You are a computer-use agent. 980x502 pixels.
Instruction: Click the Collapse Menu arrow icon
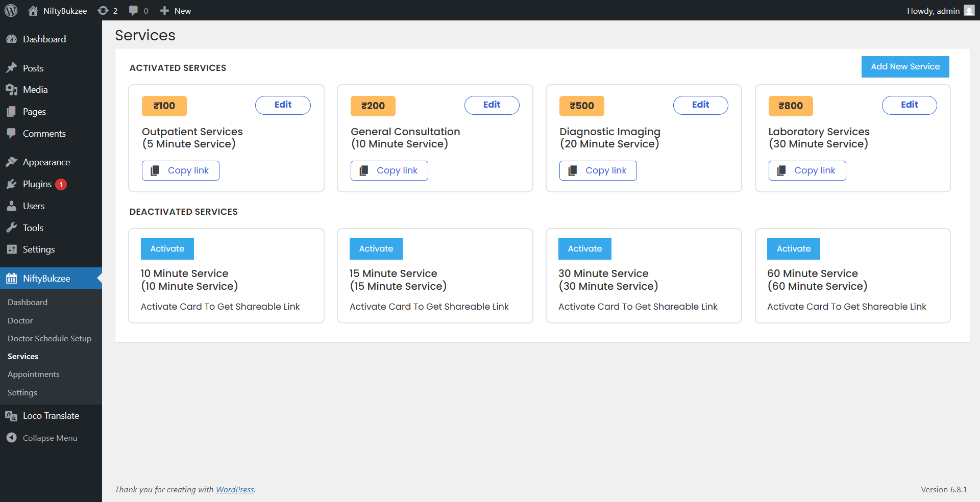pyautogui.click(x=11, y=438)
